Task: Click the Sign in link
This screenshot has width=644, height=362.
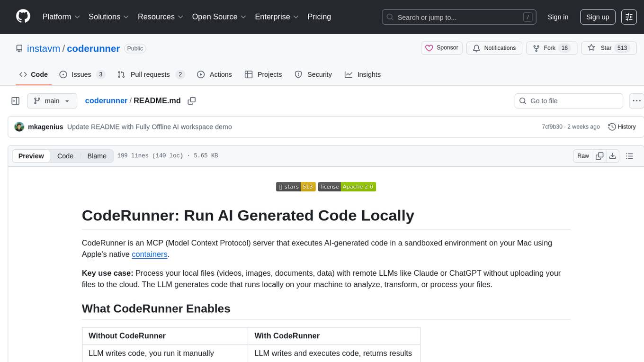Action: point(558,17)
